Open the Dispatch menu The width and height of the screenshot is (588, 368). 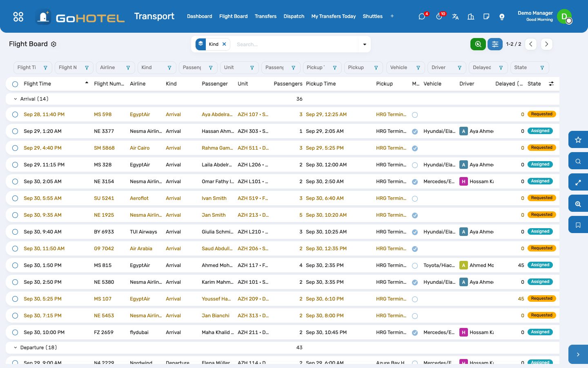pyautogui.click(x=294, y=16)
